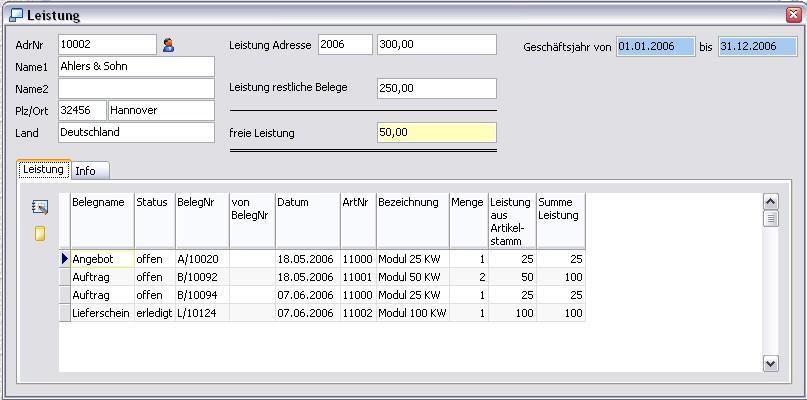Click the Geschäftsjahr start date field
807x400 pixels.
[x=655, y=47]
